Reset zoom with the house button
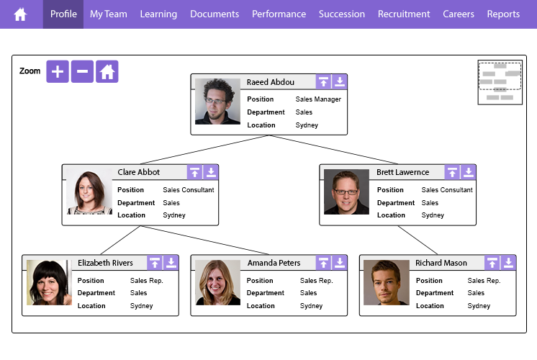537x360 pixels. click(107, 72)
